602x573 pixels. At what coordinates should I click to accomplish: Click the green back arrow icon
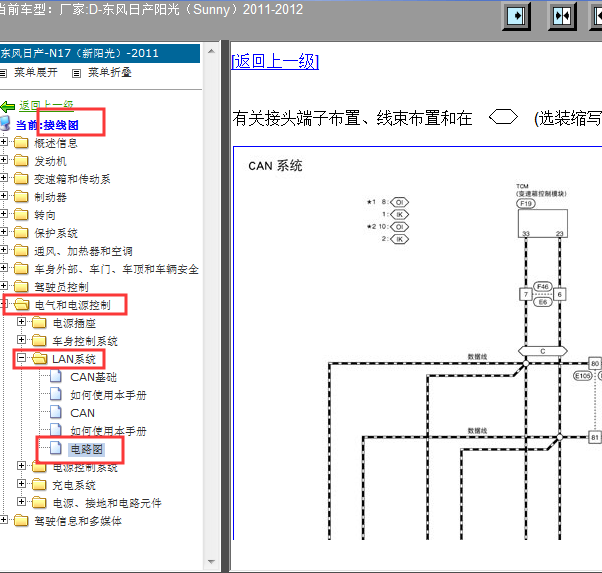click(x=8, y=106)
